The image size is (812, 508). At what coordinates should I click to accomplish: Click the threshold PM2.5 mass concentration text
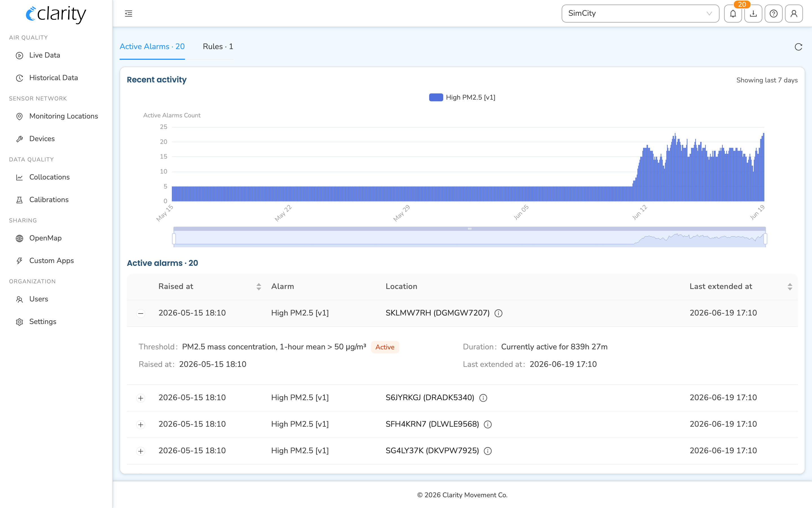(274, 347)
